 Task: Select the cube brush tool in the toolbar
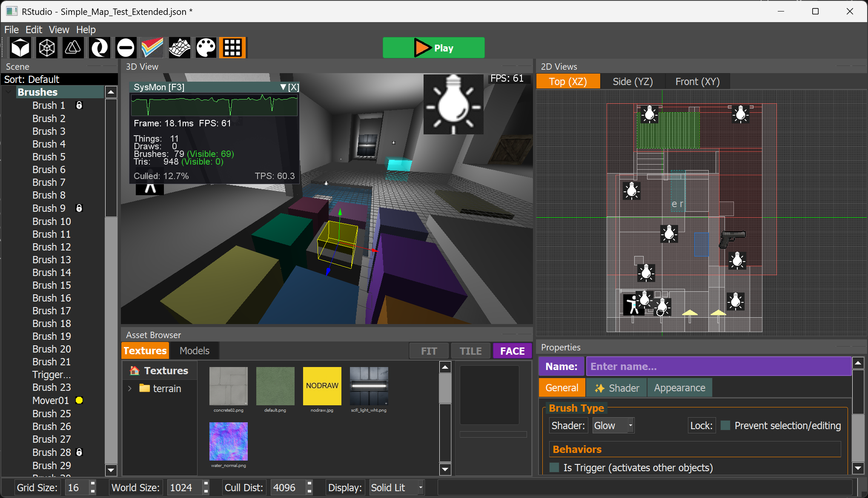[x=20, y=48]
